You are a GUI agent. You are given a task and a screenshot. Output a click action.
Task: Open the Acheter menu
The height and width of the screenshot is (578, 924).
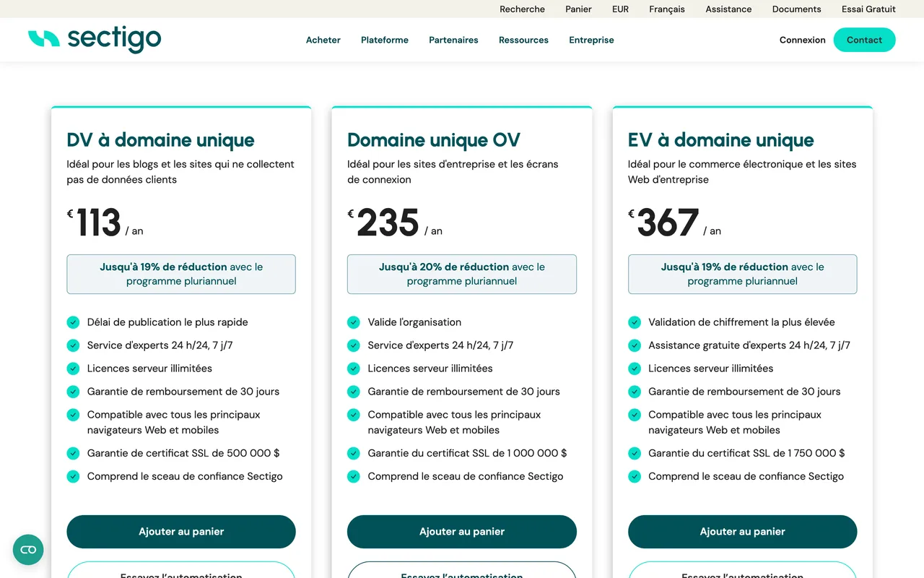click(323, 40)
